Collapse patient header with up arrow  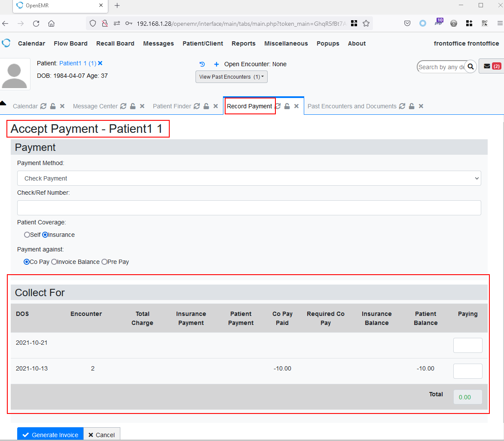pos(3,103)
